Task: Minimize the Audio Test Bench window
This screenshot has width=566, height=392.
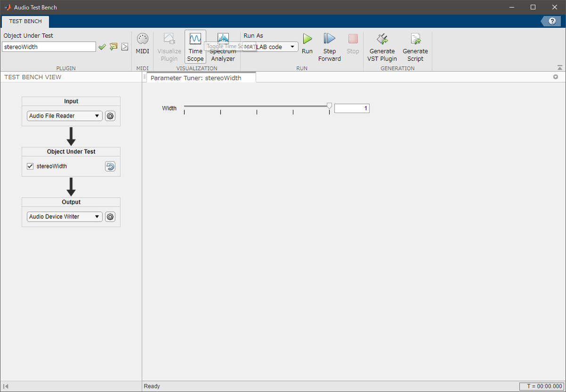Action: click(x=512, y=7)
